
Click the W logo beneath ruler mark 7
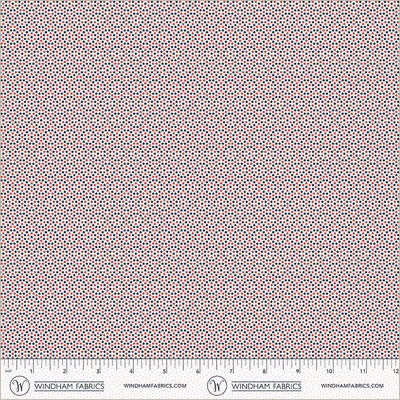pyautogui.click(x=217, y=386)
